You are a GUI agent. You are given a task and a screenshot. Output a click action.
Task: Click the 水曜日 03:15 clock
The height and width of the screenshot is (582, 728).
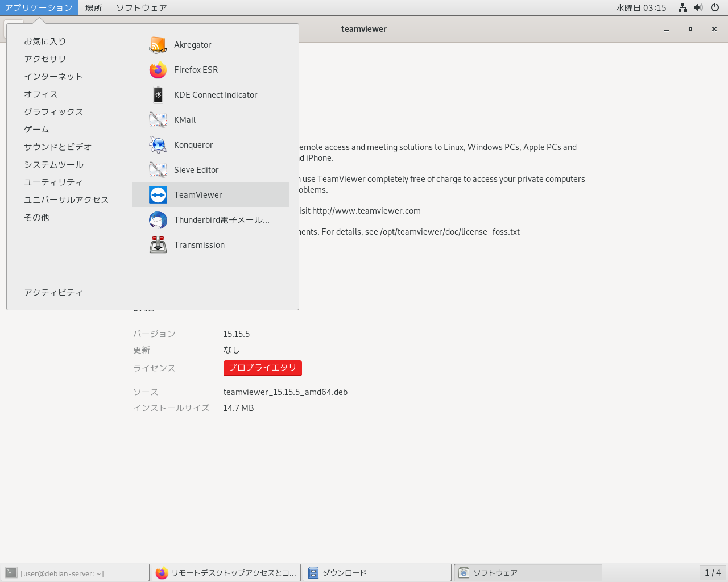(641, 8)
